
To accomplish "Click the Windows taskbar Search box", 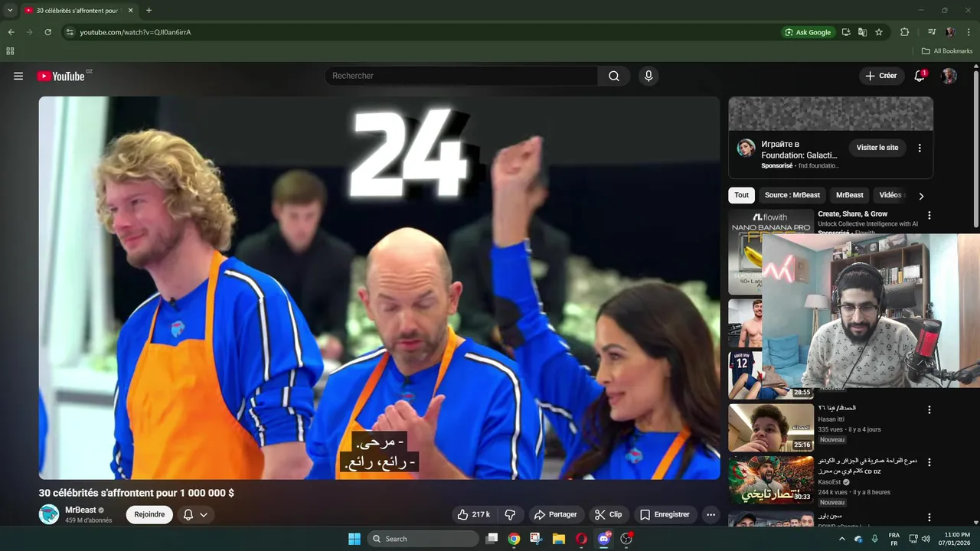I will point(423,539).
